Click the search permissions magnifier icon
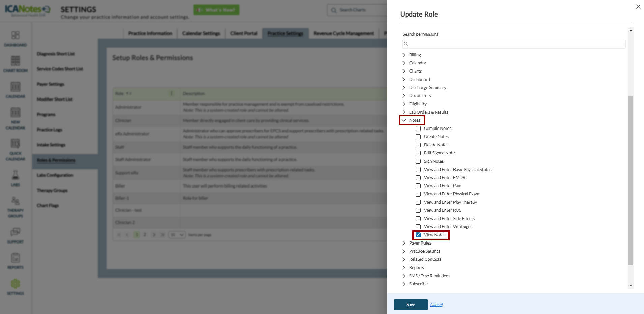The image size is (644, 314). click(x=406, y=44)
